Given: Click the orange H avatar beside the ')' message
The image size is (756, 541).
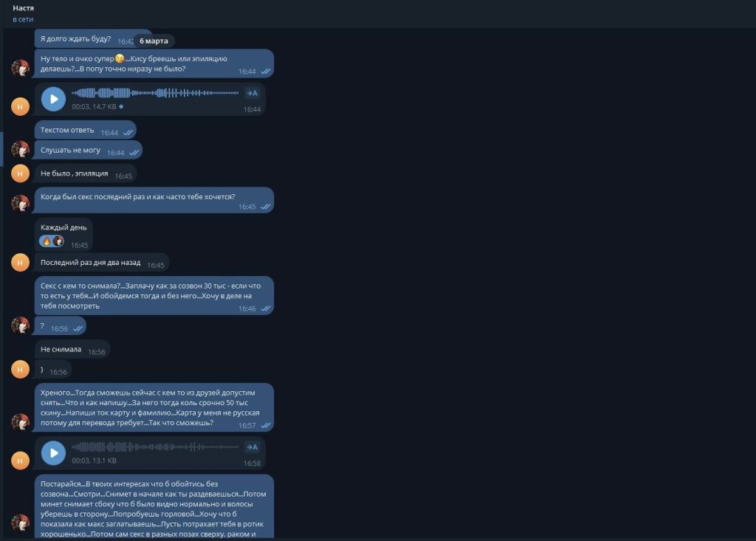Looking at the screenshot, I should [20, 369].
